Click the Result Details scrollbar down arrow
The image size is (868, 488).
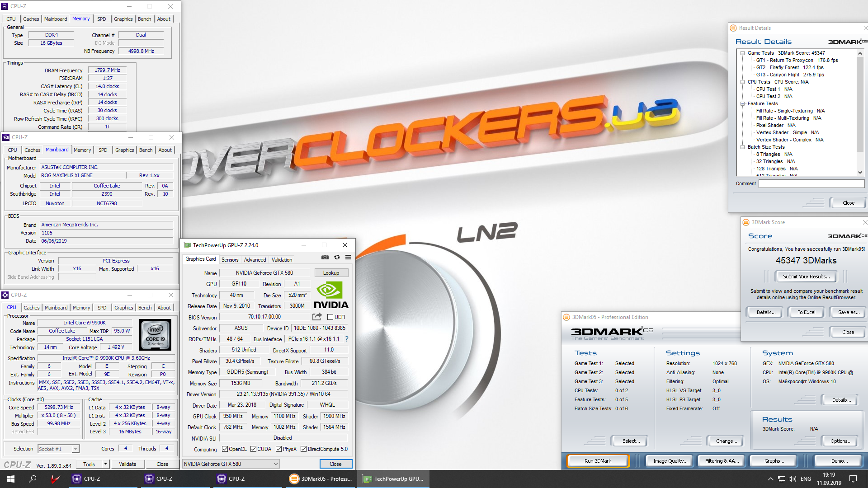click(x=860, y=173)
